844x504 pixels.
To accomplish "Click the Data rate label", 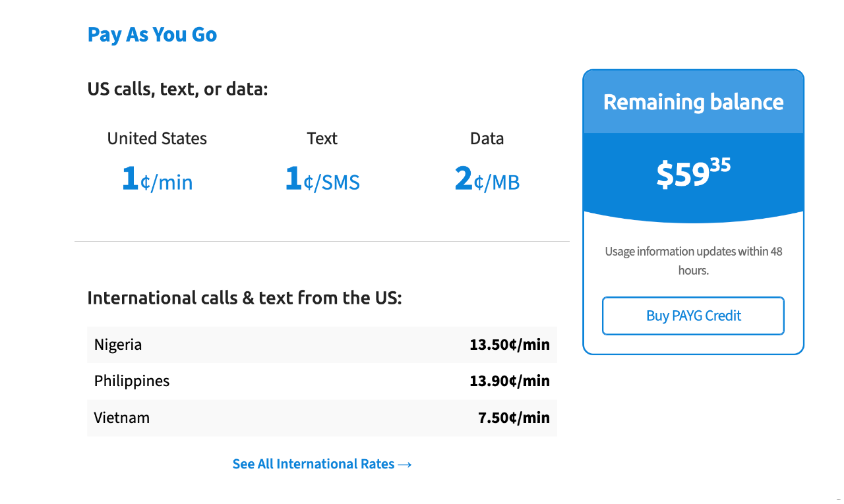I will tap(487, 138).
